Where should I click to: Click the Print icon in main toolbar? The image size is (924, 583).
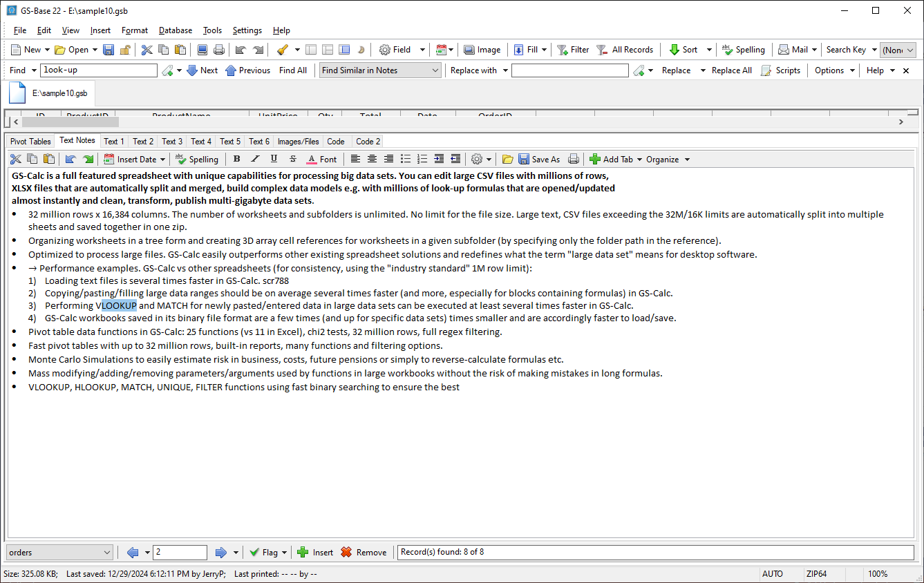(219, 50)
